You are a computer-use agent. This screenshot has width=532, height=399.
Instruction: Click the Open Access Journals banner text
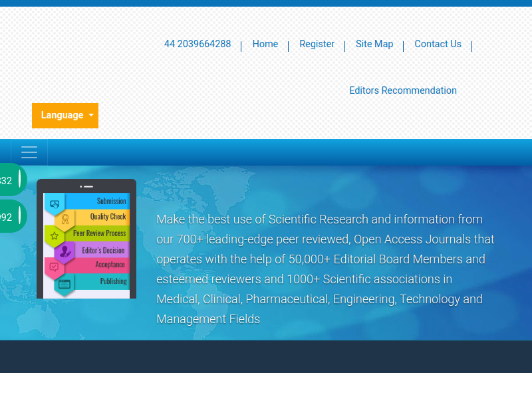click(326, 269)
